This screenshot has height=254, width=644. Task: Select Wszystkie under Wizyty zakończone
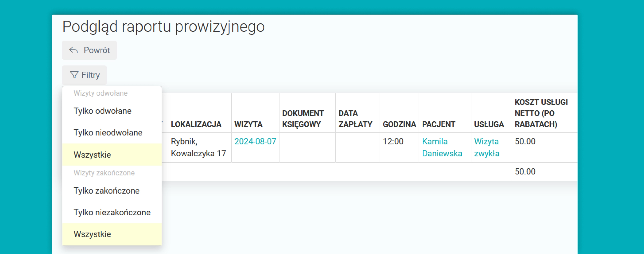(112, 234)
